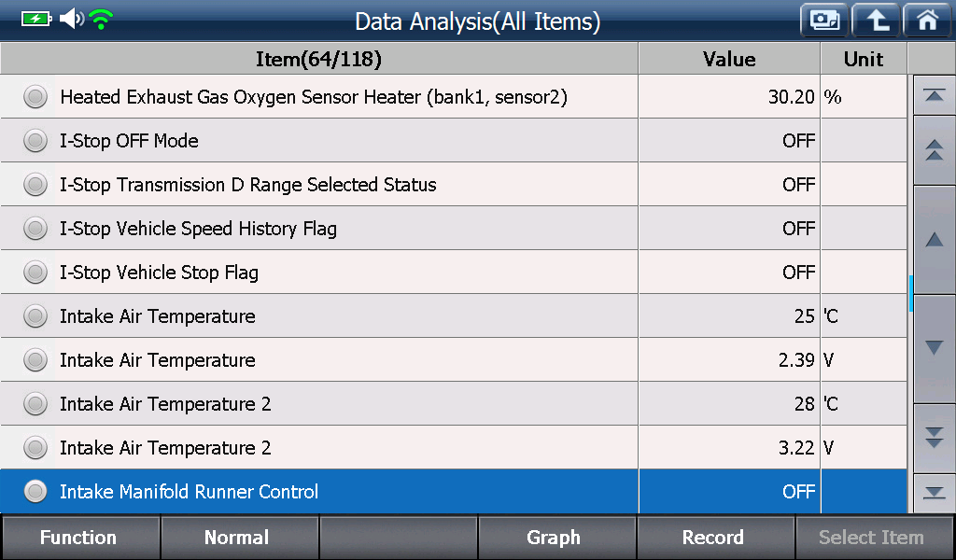Open the Function menu button
956x560 pixels.
click(80, 538)
